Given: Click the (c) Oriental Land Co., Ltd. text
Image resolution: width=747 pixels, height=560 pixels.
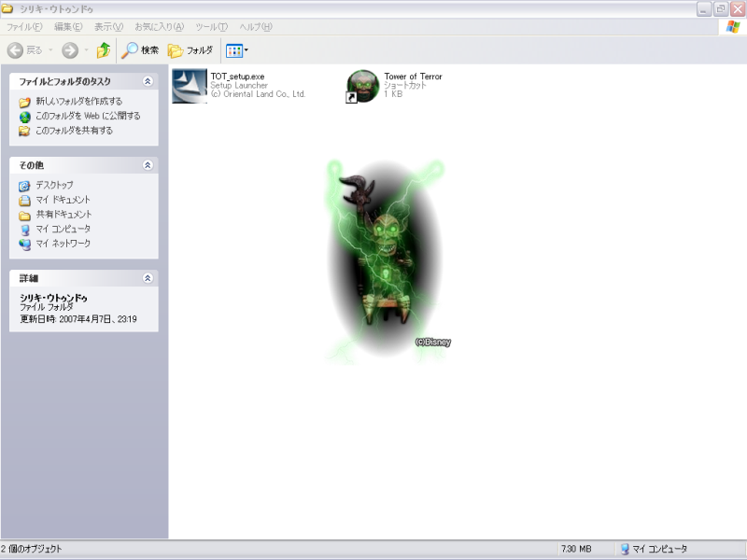Looking at the screenshot, I should point(258,94).
